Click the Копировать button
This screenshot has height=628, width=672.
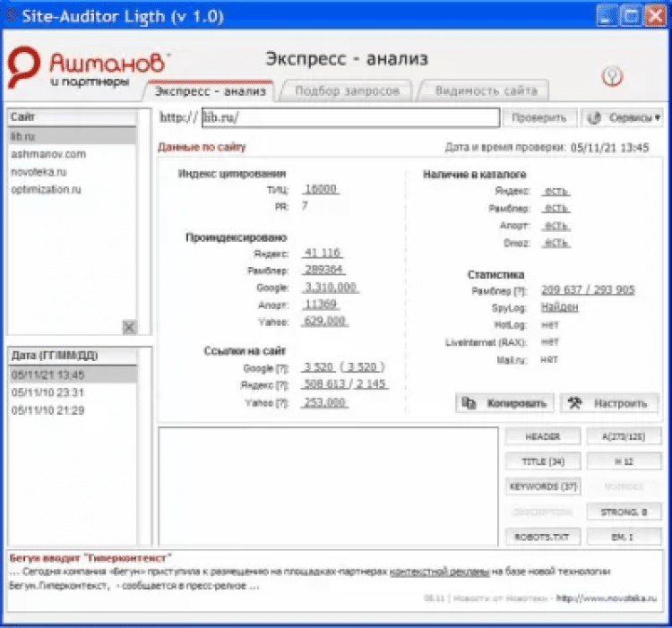[504, 403]
